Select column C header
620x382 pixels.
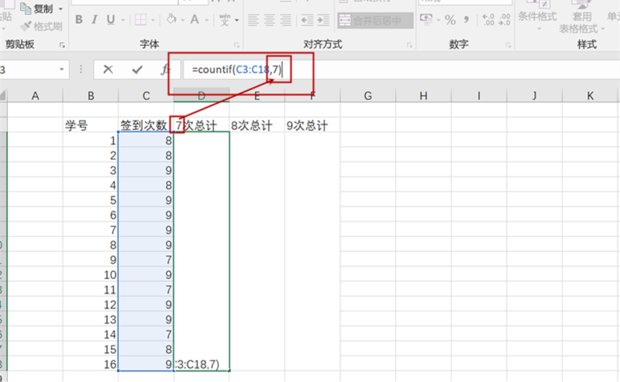click(146, 96)
